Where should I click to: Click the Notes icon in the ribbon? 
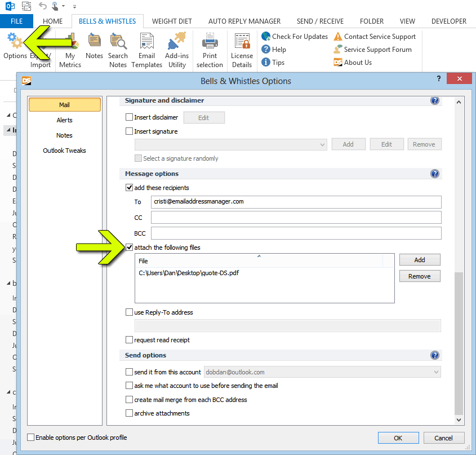94,48
